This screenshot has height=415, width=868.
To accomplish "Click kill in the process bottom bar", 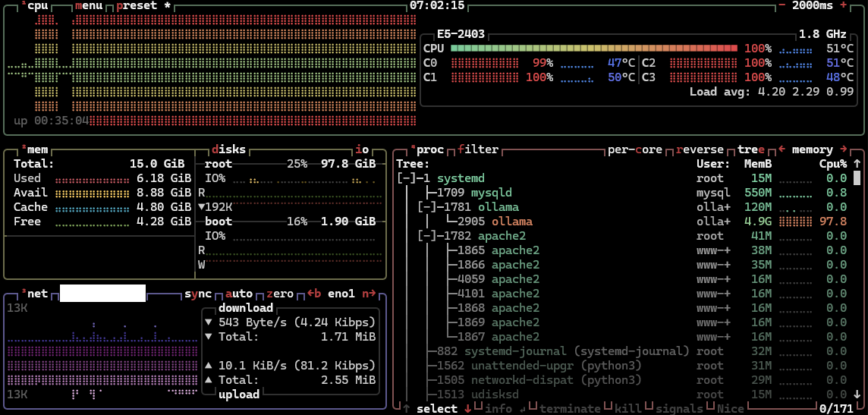I will (x=628, y=408).
